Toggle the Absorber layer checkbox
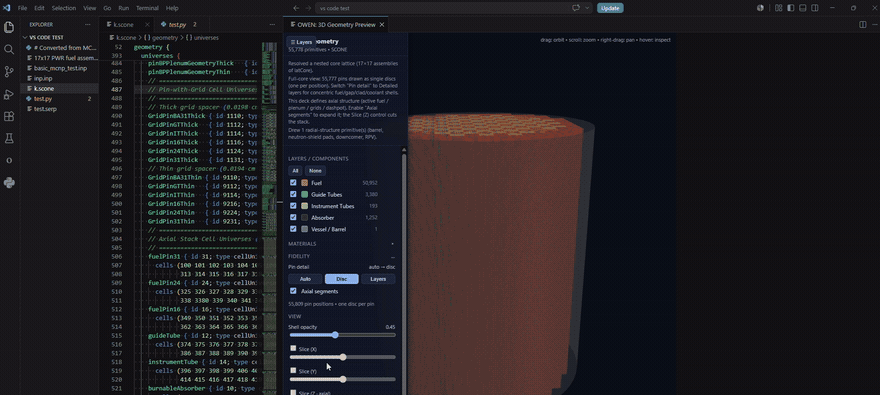The height and width of the screenshot is (395, 880). tap(293, 217)
